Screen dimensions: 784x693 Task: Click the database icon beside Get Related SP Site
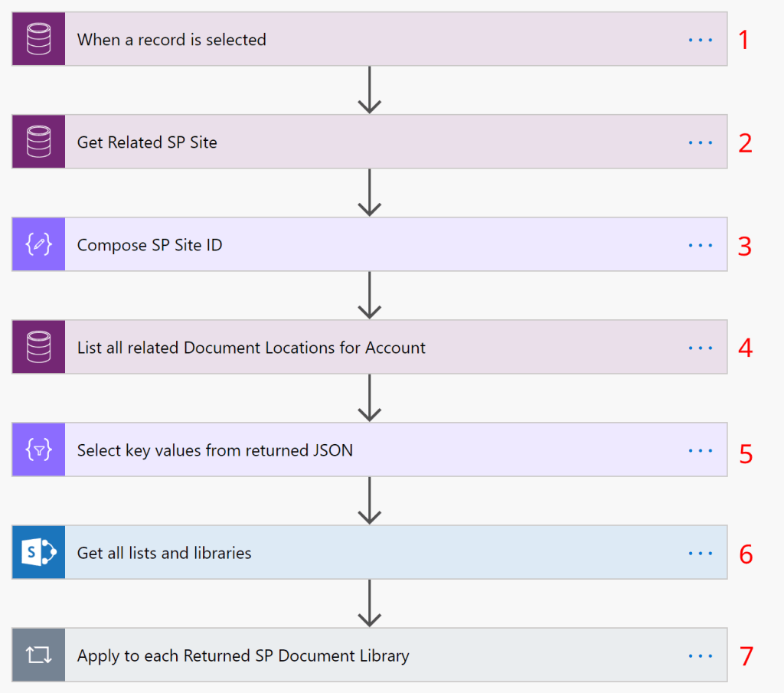tap(38, 142)
